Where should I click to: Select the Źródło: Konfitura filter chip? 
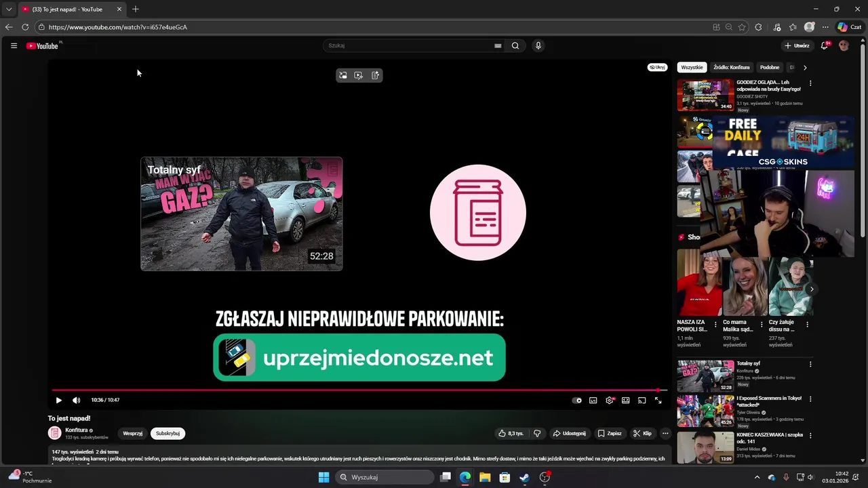[732, 67]
